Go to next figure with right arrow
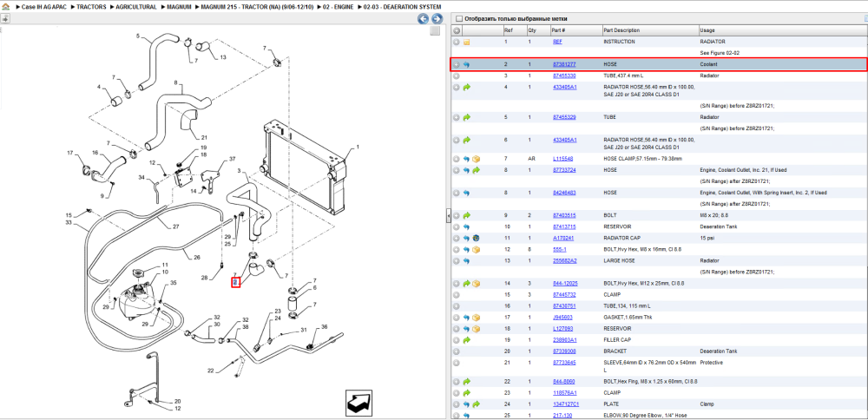Image resolution: width=868 pixels, height=420 pixels. click(x=437, y=19)
